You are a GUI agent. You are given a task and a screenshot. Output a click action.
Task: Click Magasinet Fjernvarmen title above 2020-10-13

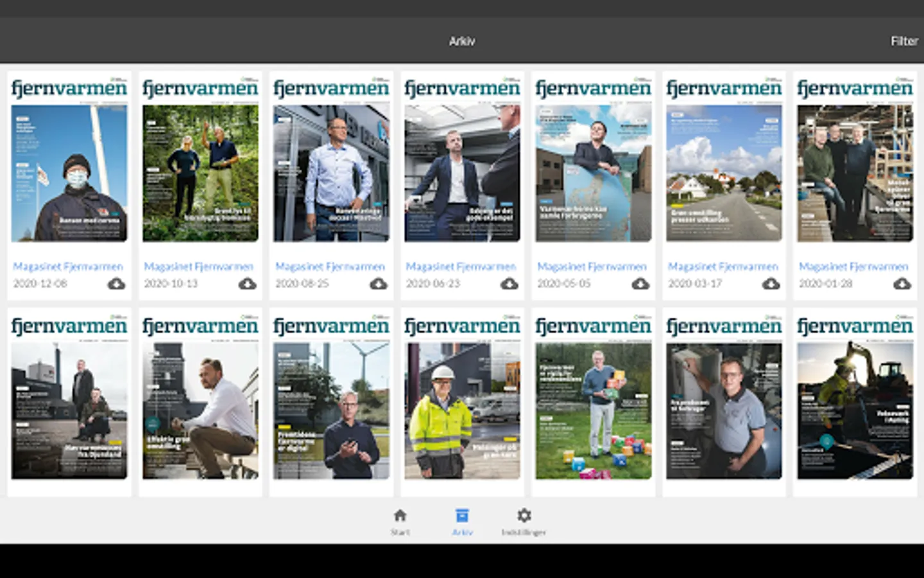point(199,267)
